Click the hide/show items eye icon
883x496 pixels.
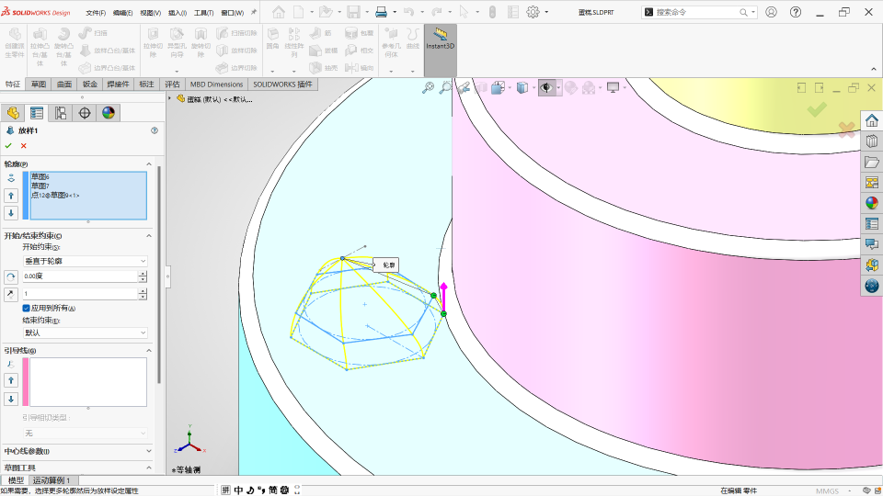click(x=546, y=88)
